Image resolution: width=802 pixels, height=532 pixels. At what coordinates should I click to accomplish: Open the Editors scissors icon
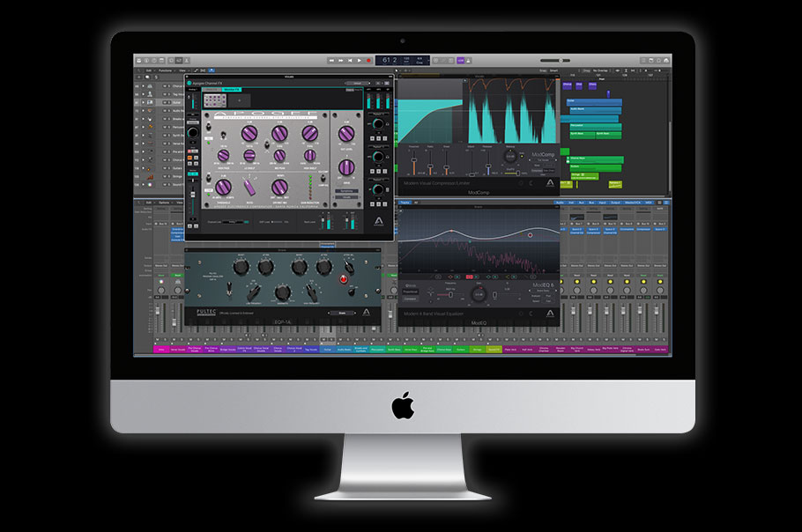187,60
